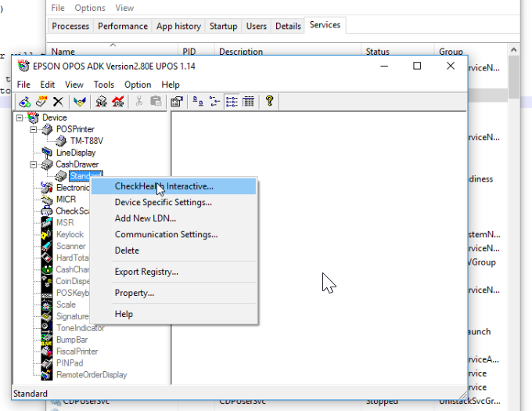Click the printer icon beside TM-T88V
This screenshot has width=532, height=411.
pos(61,140)
